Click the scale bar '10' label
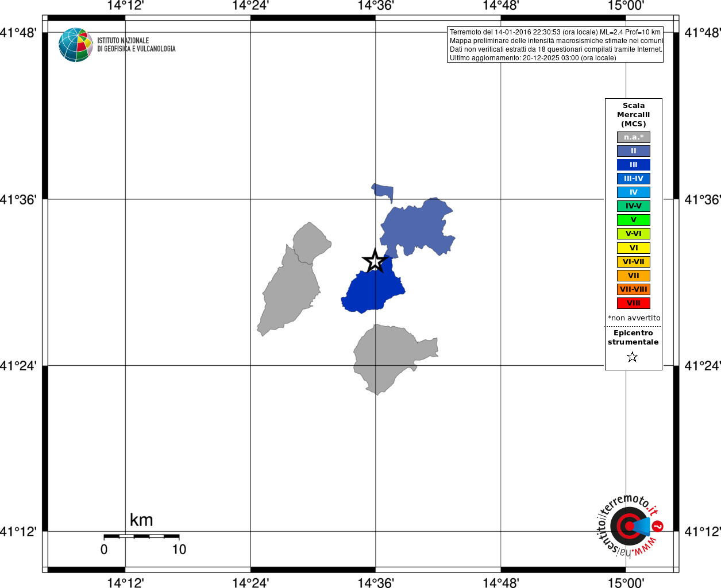Screen dimensions: 721x588 [x=179, y=550]
